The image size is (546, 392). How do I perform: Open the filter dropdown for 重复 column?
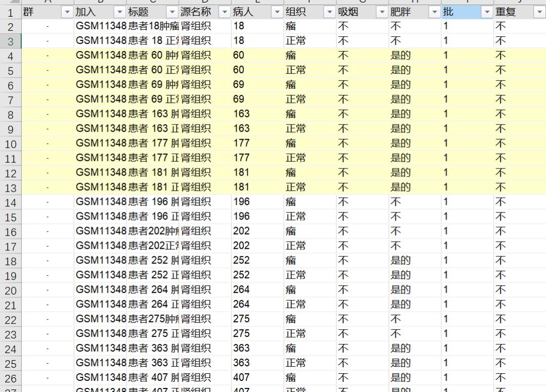(539, 13)
